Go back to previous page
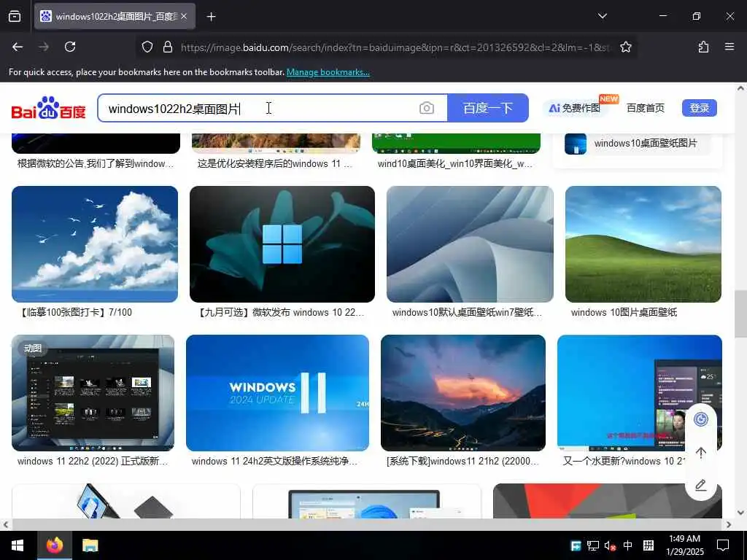The height and width of the screenshot is (560, 747). tap(18, 47)
